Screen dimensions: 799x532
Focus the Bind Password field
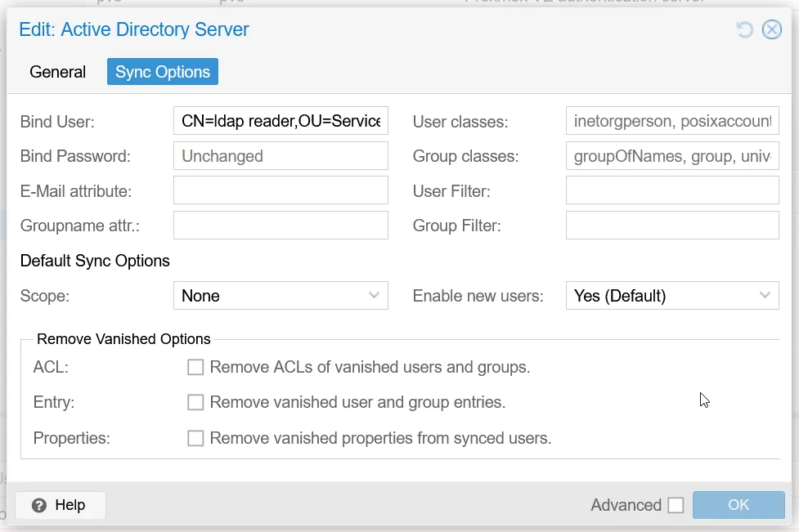coord(281,156)
